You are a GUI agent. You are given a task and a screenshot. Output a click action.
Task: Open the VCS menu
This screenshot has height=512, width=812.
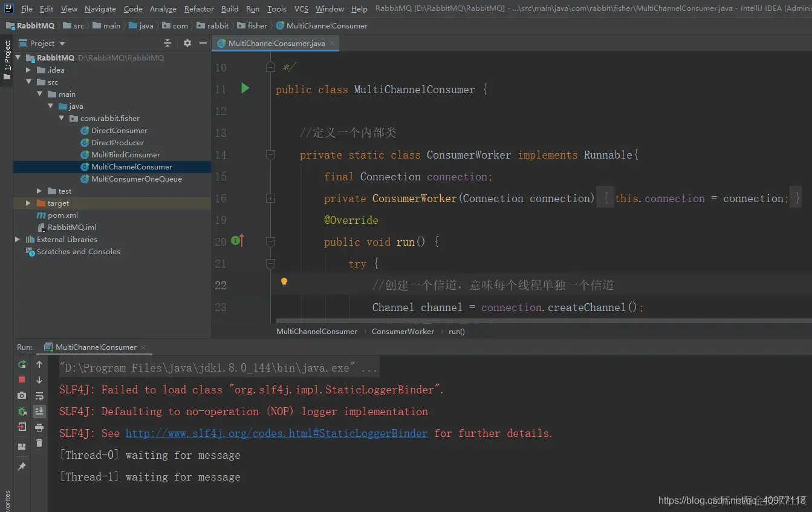[301, 8]
